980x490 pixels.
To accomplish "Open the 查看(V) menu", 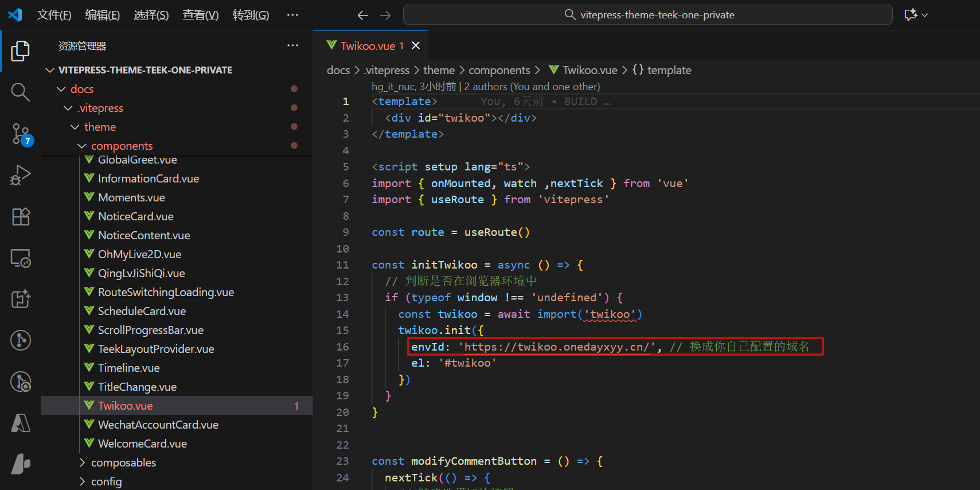I will (x=200, y=15).
